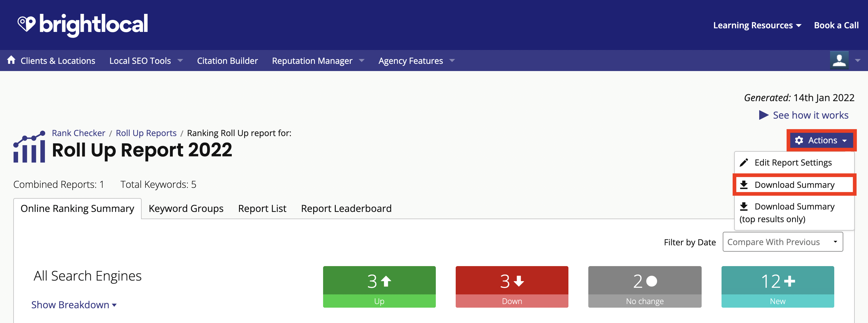Expand the Local SEO Tools menu

click(146, 61)
